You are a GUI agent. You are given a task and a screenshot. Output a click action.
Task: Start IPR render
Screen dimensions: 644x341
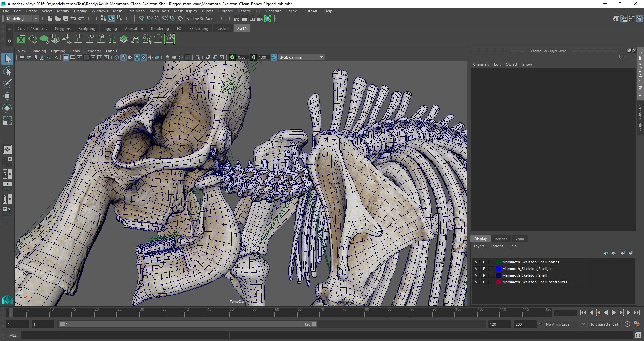(x=252, y=19)
